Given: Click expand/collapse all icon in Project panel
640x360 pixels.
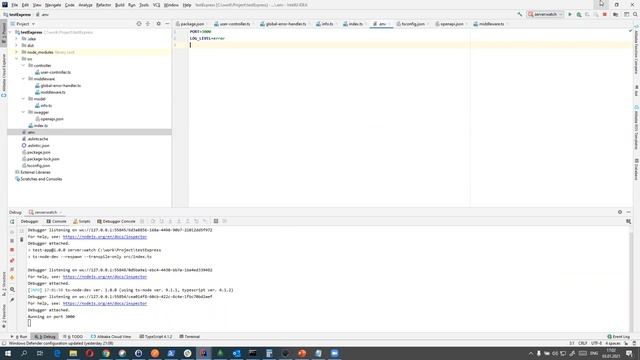Looking at the screenshot, I should pyautogui.click(x=148, y=24).
